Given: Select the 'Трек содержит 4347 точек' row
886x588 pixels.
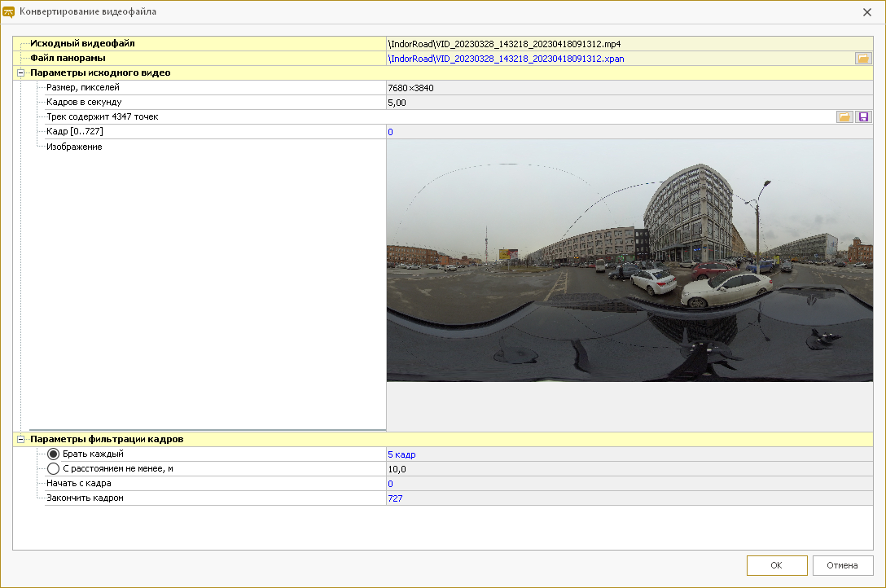Looking at the screenshot, I should pyautogui.click(x=103, y=117).
